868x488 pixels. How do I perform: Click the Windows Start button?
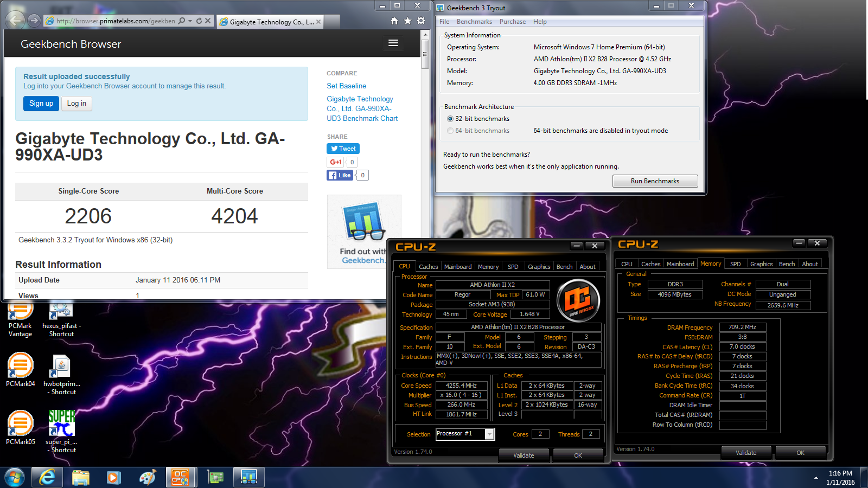[x=15, y=478]
